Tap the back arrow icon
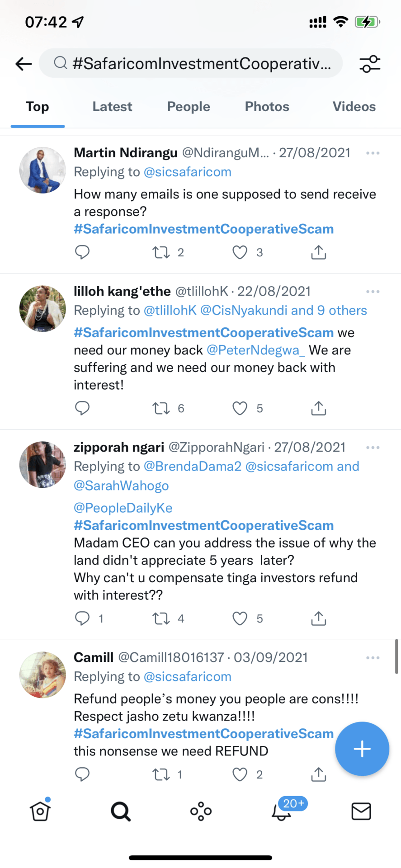This screenshot has height=868, width=401. (24, 64)
